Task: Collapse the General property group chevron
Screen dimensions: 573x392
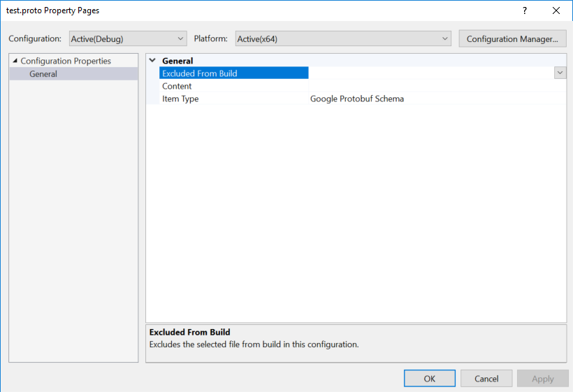Action: coord(152,60)
